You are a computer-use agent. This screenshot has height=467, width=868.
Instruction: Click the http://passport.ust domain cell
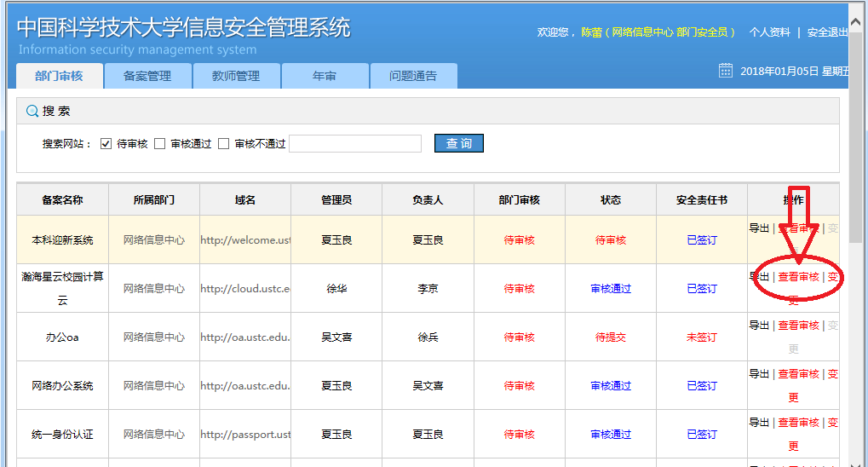pyautogui.click(x=245, y=435)
